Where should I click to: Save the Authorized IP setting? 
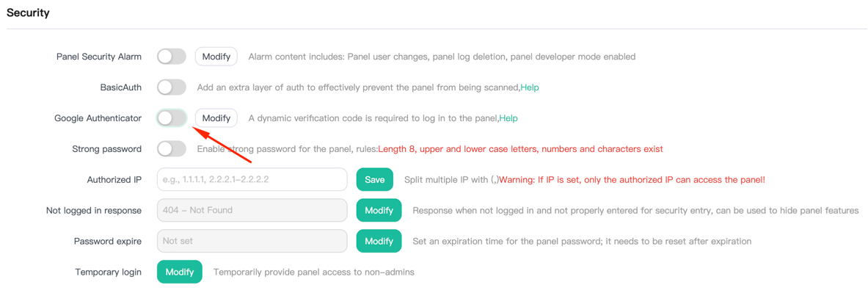tap(375, 180)
